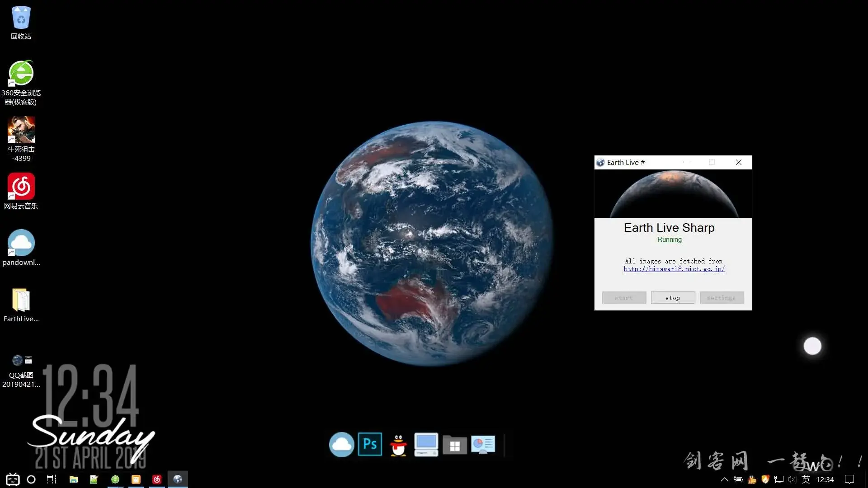The height and width of the screenshot is (488, 868).
Task: Click the stop button in Earth Live Sharp
Action: [x=673, y=298]
